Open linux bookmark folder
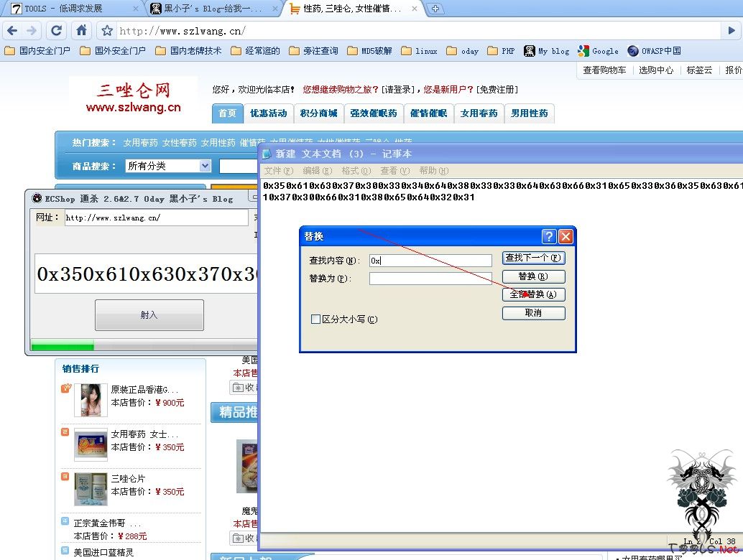Screen dimensions: 743x560 [x=420, y=51]
